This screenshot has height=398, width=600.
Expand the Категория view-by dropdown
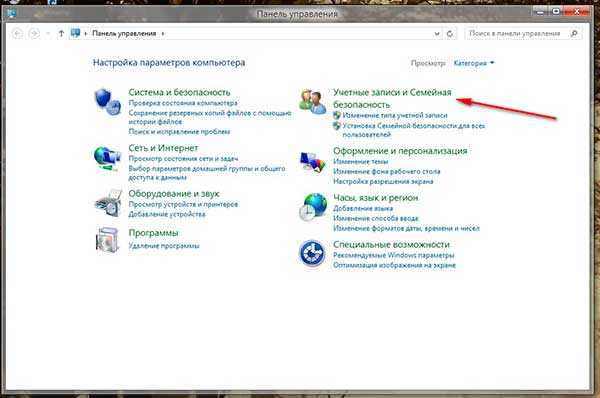pos(474,63)
